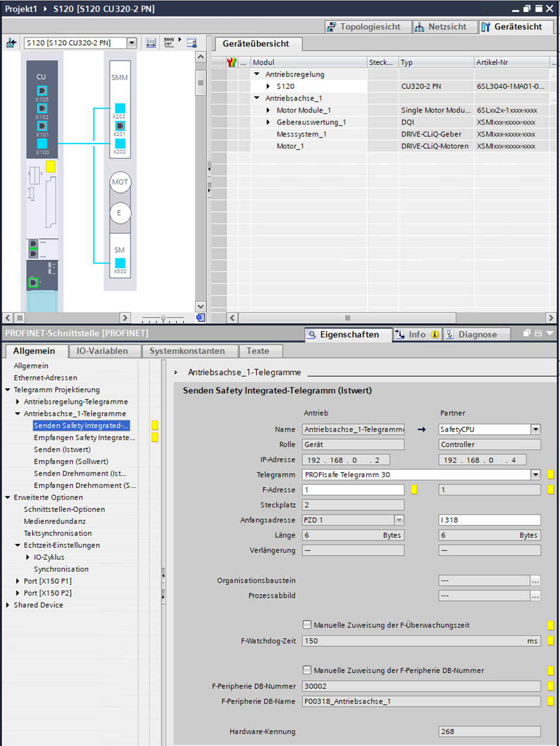
Task: Click the zoom slider in the device view
Action: [x=163, y=318]
